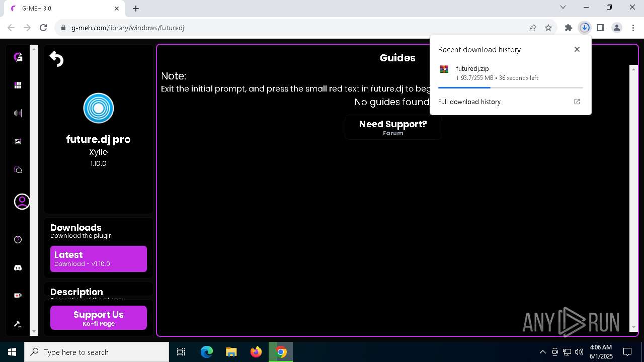Open the Need Support Forum button

393,127
